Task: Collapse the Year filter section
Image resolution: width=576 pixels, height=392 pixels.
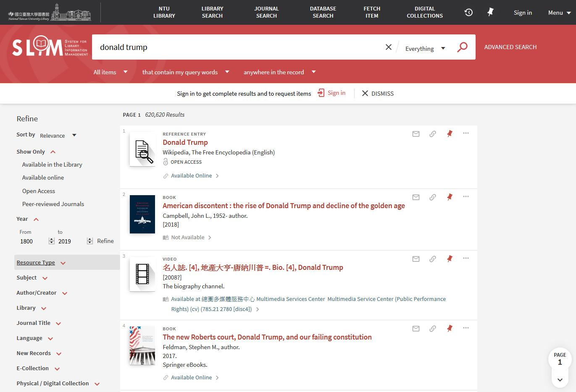Action: [x=28, y=219]
